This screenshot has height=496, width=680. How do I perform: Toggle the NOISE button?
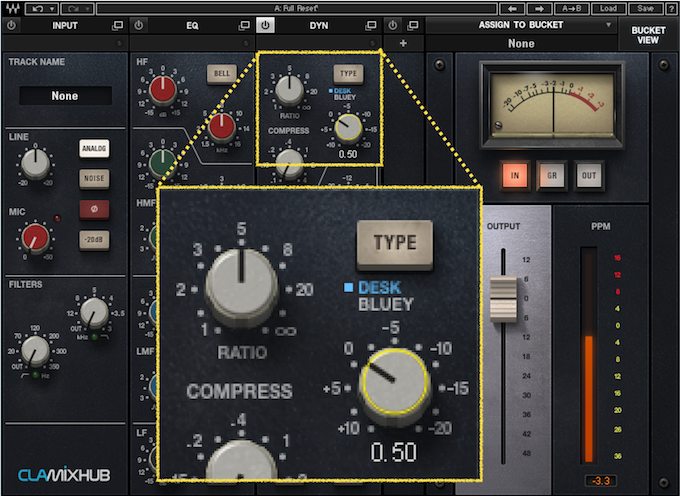[94, 178]
